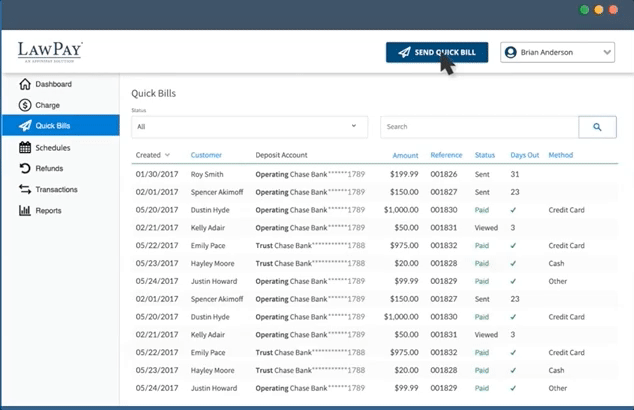Go to Reports in the sidebar
This screenshot has height=410, width=634.
(48, 210)
